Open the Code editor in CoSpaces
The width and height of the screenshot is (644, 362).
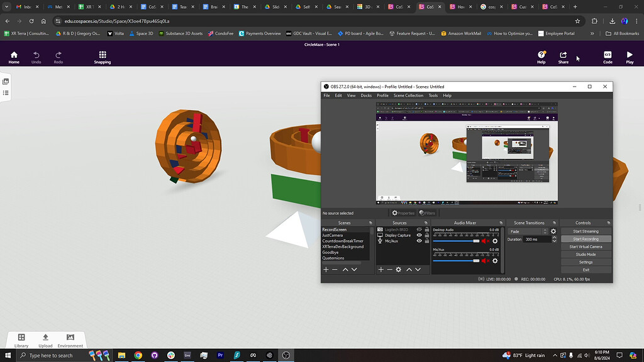(x=607, y=57)
